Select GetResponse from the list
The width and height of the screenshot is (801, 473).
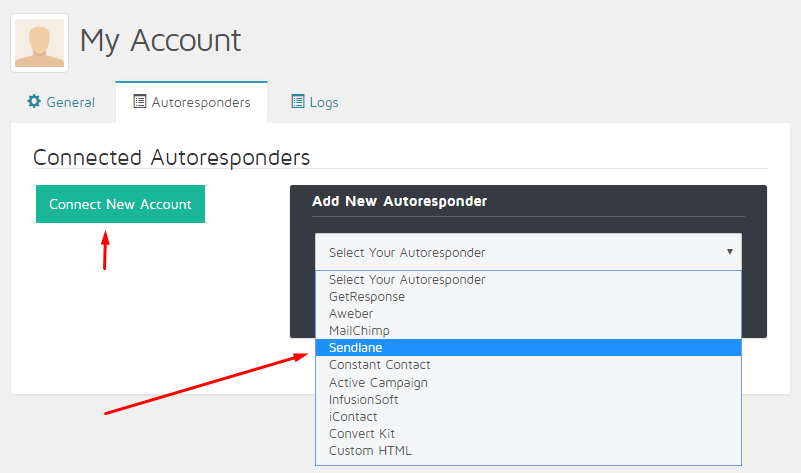(x=528, y=297)
